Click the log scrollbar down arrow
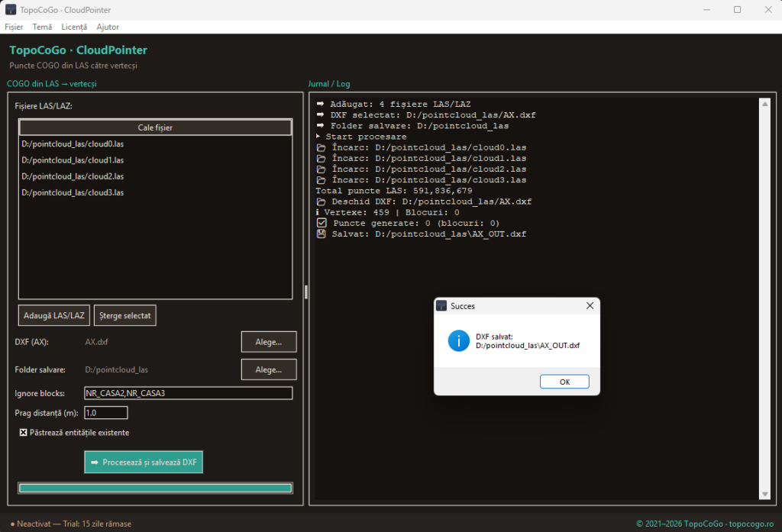 (x=764, y=494)
